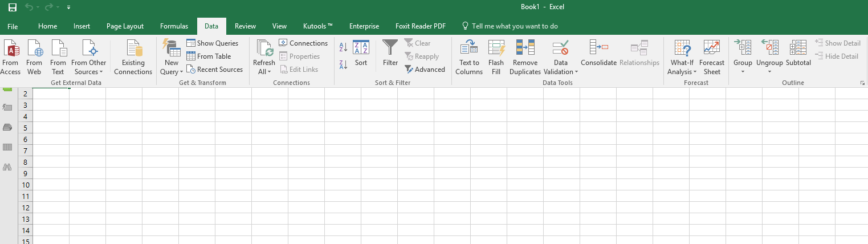This screenshot has width=868, height=244.
Task: Click the Advanced filter button
Action: 425,70
